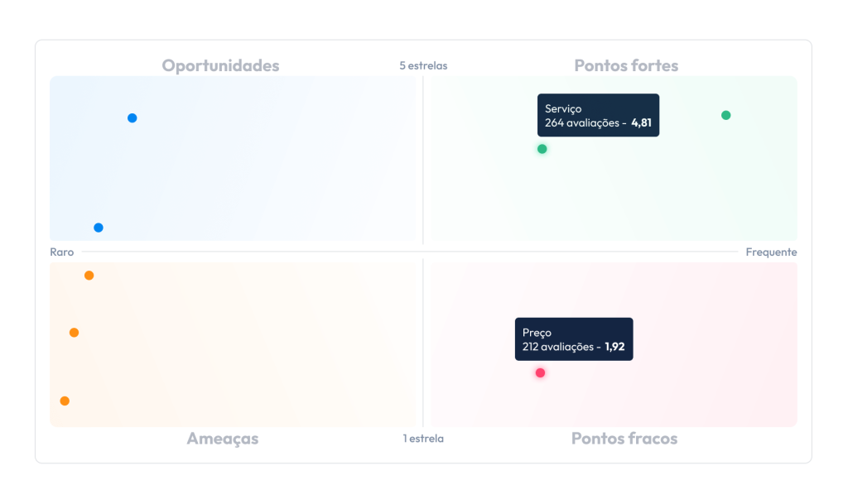
Task: Click the pink Preço data point
Action: 540,372
